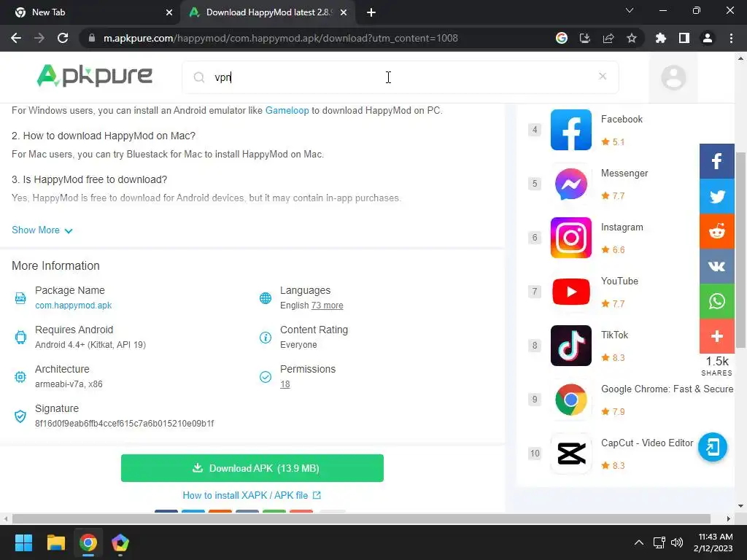Share on Facebook via side bar
747x560 pixels.
716,161
